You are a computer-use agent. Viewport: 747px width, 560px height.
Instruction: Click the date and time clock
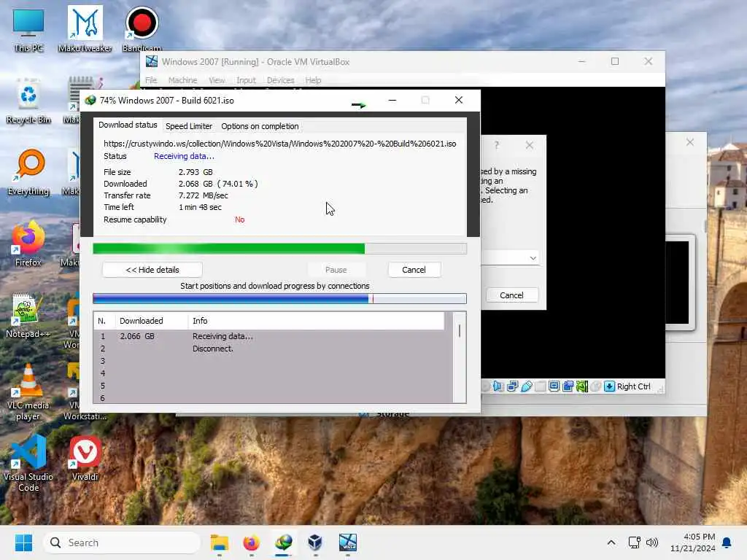(692, 542)
